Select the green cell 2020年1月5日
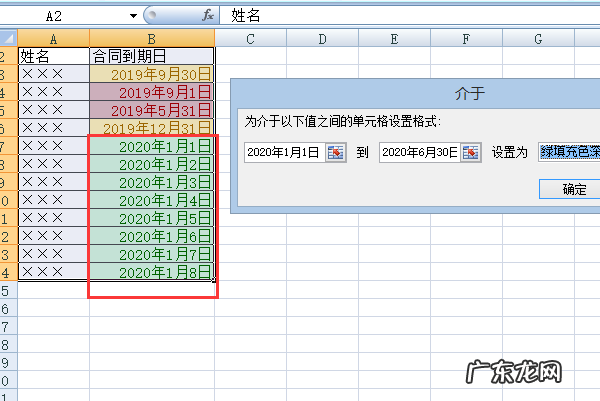 (151, 218)
